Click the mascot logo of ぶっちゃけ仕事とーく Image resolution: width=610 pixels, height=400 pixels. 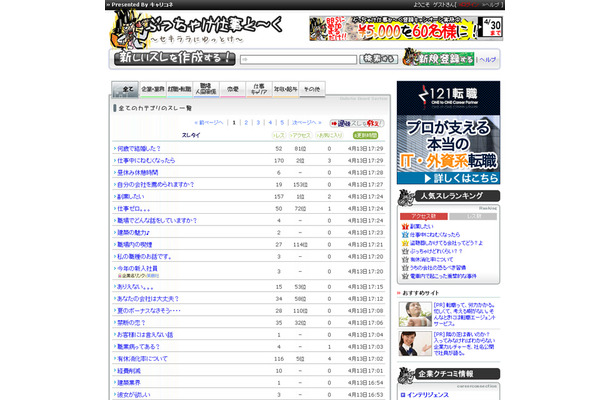tap(127, 29)
